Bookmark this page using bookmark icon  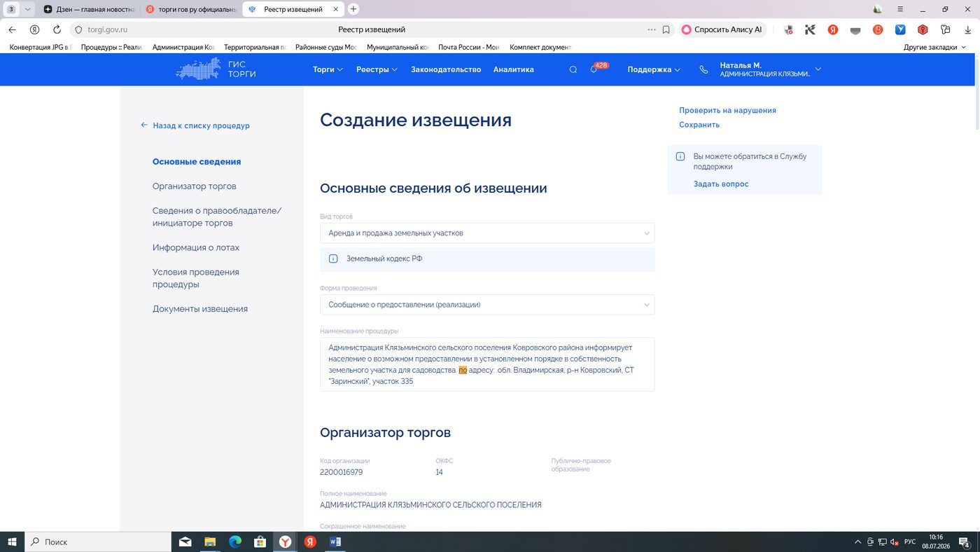click(666, 29)
